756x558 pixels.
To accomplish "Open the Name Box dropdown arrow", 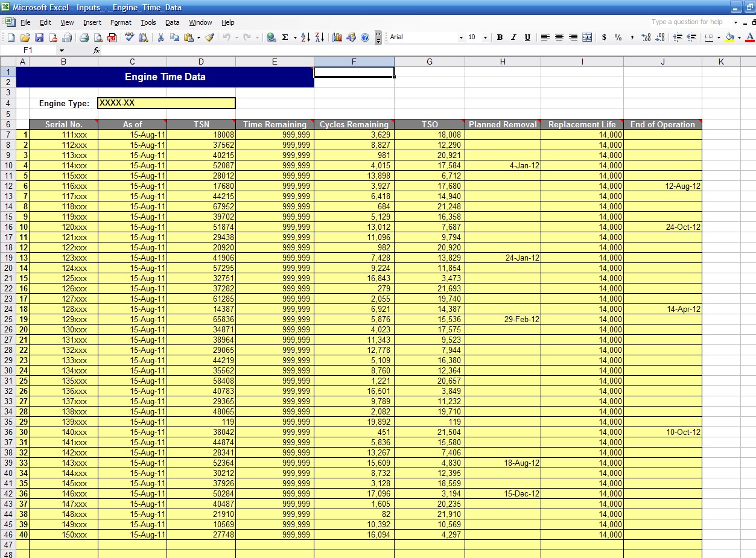I will tap(62, 51).
